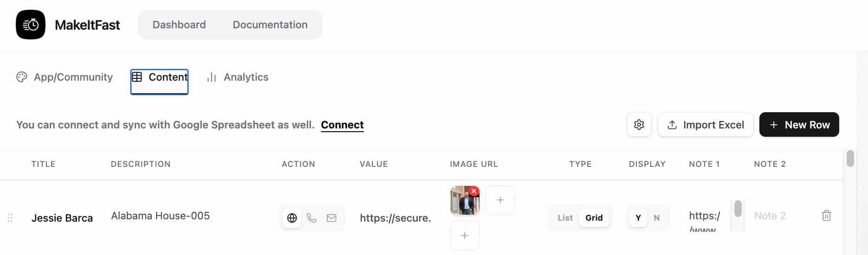Open the Analytics tab
Image resolution: width=868 pixels, height=255 pixels.
tap(238, 77)
